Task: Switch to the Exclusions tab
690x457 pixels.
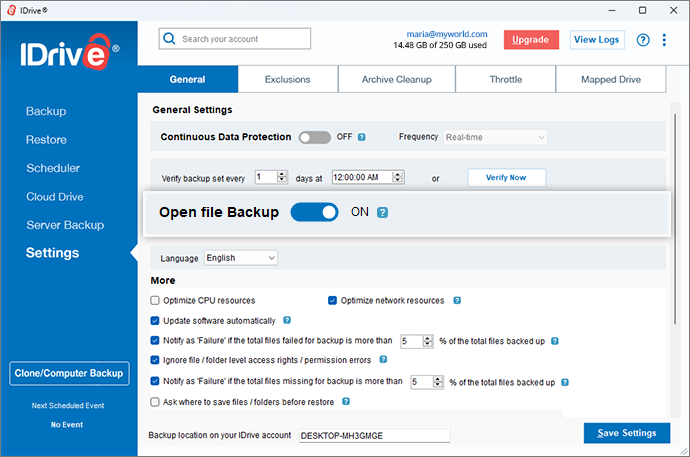Action: [288, 80]
